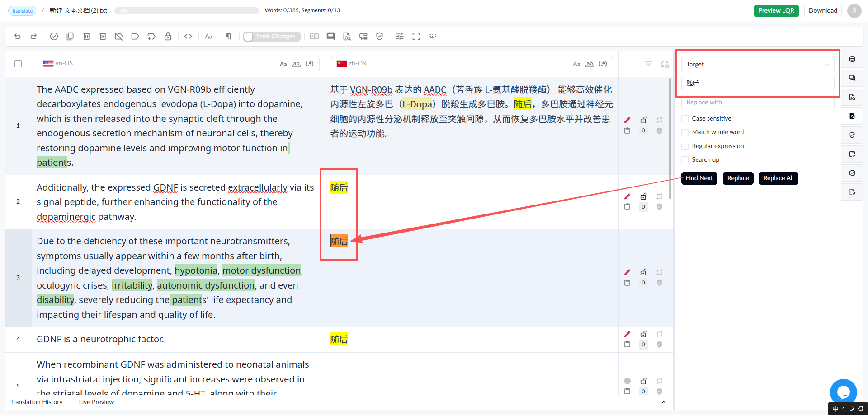Click the Find Next button
Screen dimensions: 868x415
coord(699,178)
